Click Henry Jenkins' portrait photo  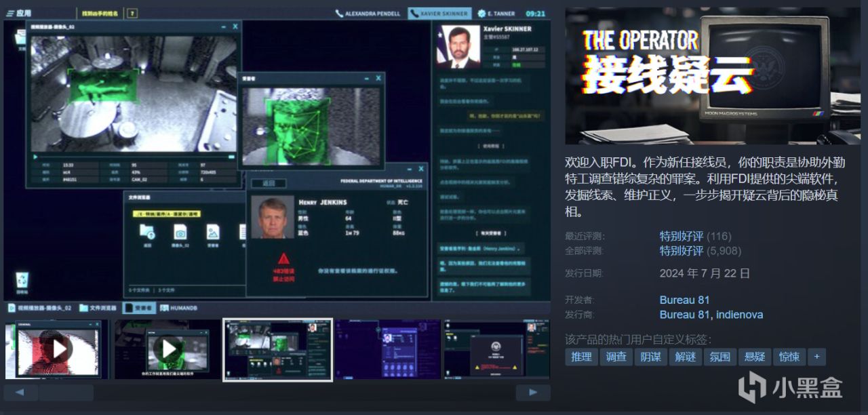272,217
